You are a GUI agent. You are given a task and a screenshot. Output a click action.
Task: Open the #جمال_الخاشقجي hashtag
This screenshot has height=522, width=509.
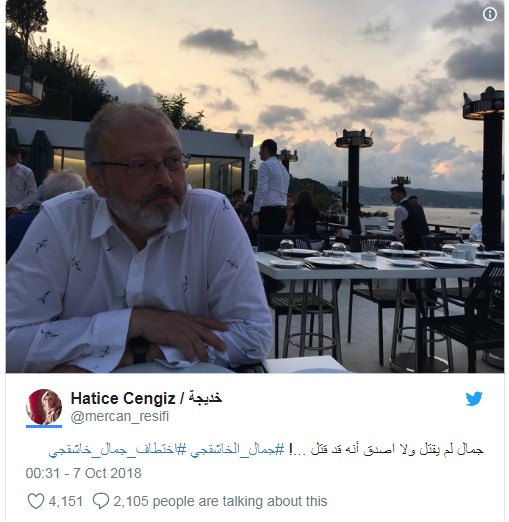pos(237,450)
